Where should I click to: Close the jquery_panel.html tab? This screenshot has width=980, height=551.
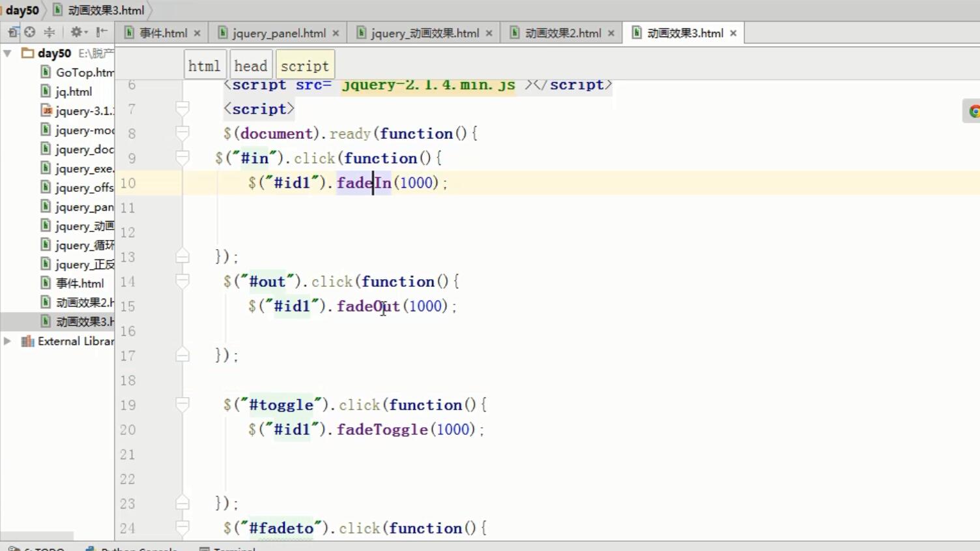point(336,33)
